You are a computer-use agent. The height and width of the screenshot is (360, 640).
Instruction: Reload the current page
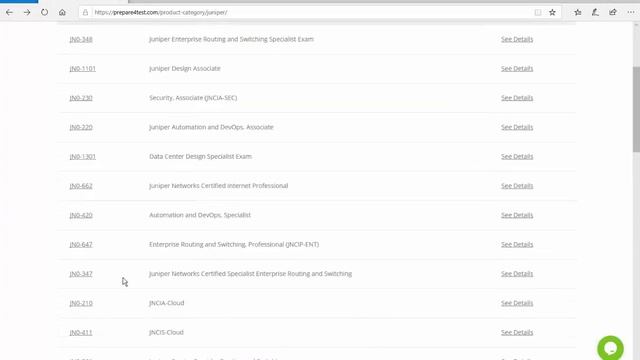44,12
